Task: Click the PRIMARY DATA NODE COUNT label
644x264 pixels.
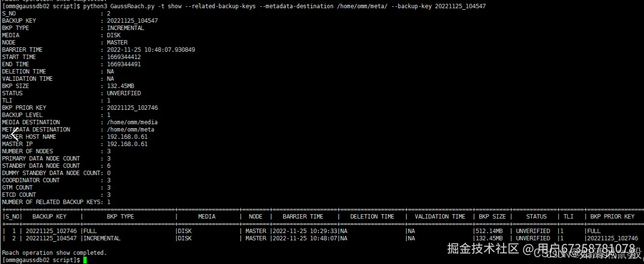Action: (41, 159)
